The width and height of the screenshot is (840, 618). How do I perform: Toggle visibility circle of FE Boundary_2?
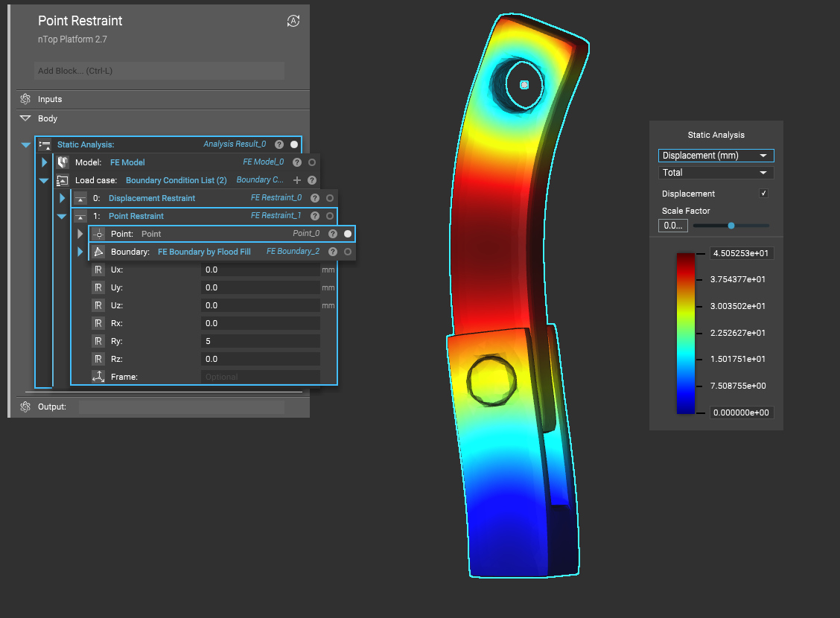coord(348,252)
